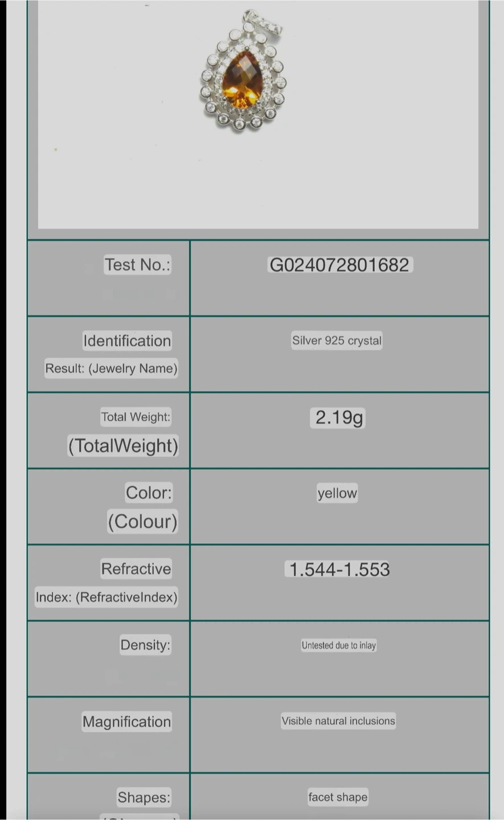This screenshot has width=504, height=820.
Task: Tap the Index: (RefractiveIndex) text
Action: coord(106,597)
